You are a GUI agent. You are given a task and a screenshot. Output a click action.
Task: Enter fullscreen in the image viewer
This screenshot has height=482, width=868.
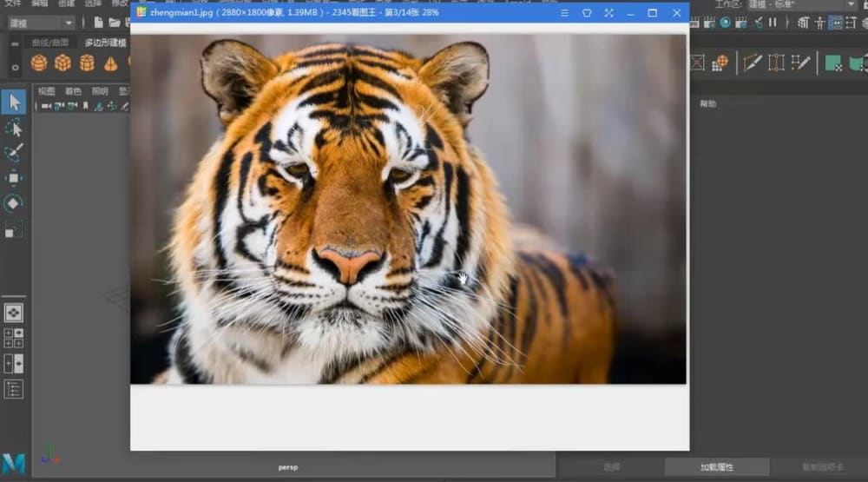coord(609,13)
